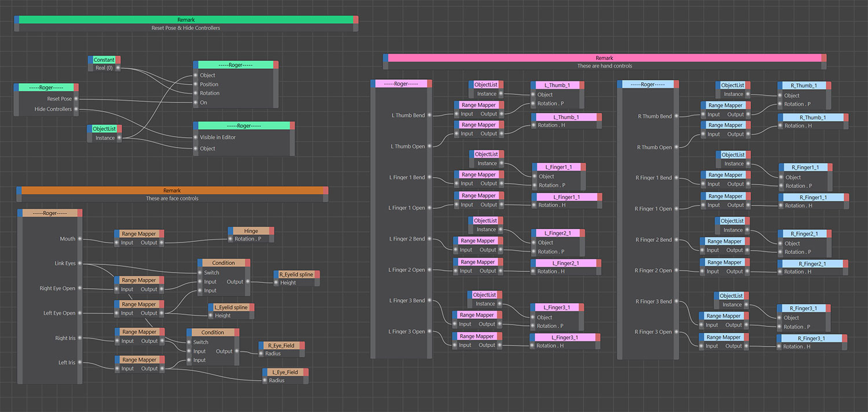Click the Reset Pose label on the Roger node

point(60,98)
